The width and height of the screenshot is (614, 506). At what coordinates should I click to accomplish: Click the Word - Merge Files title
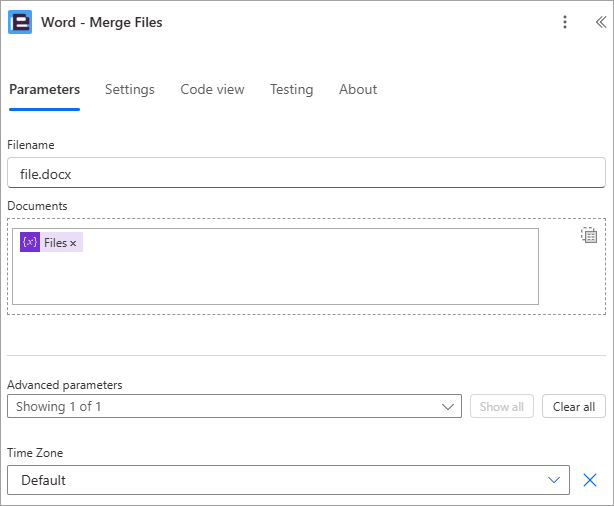[x=102, y=22]
